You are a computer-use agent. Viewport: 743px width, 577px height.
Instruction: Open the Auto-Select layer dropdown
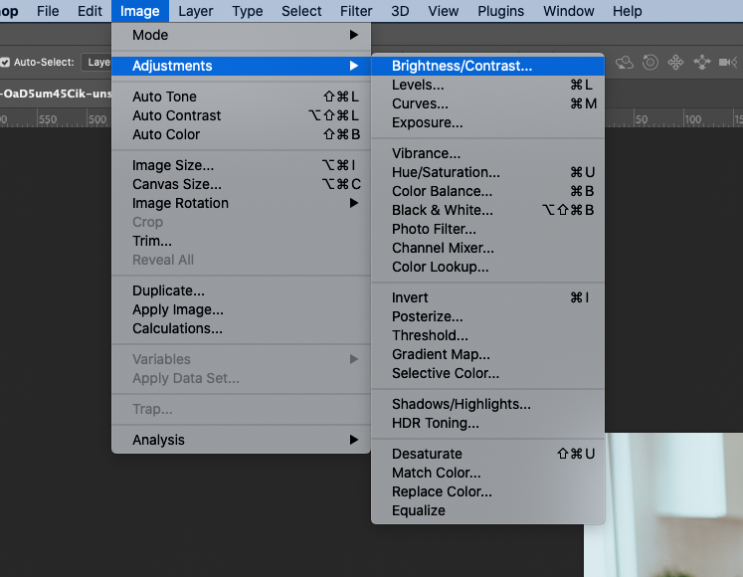(97, 63)
